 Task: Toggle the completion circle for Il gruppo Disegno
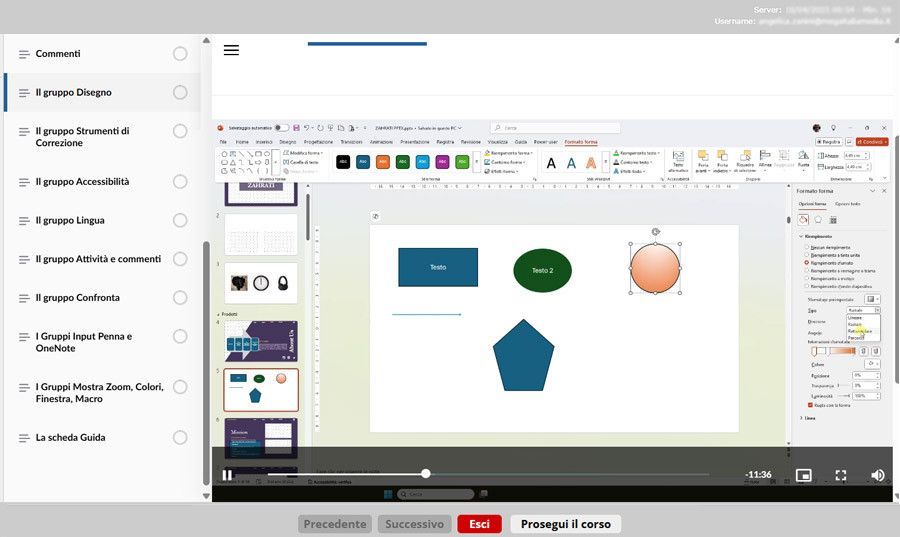click(x=180, y=93)
